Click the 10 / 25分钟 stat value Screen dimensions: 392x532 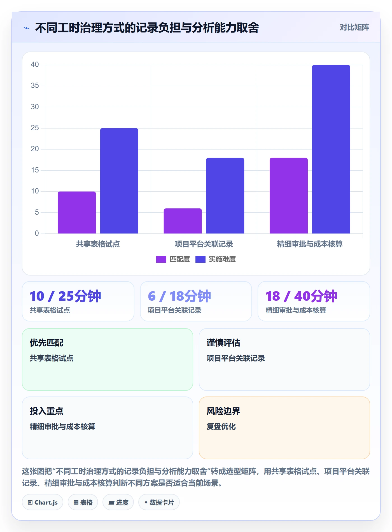coord(65,296)
